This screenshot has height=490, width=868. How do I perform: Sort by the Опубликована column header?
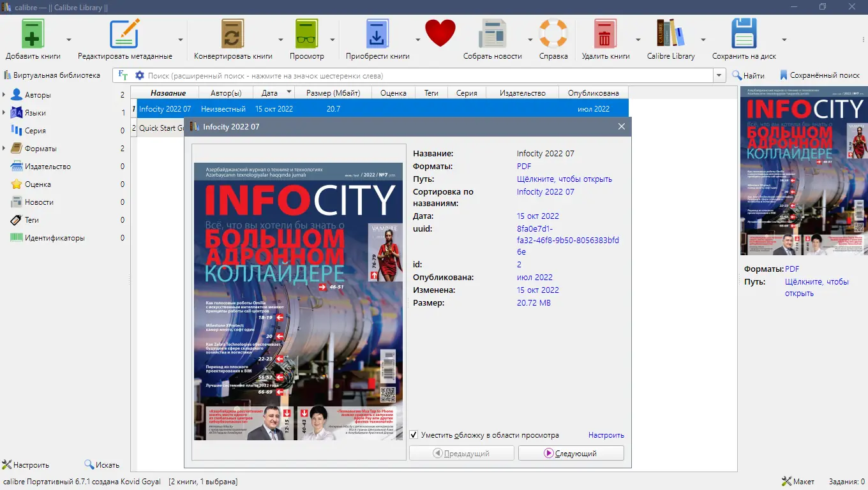pos(594,93)
